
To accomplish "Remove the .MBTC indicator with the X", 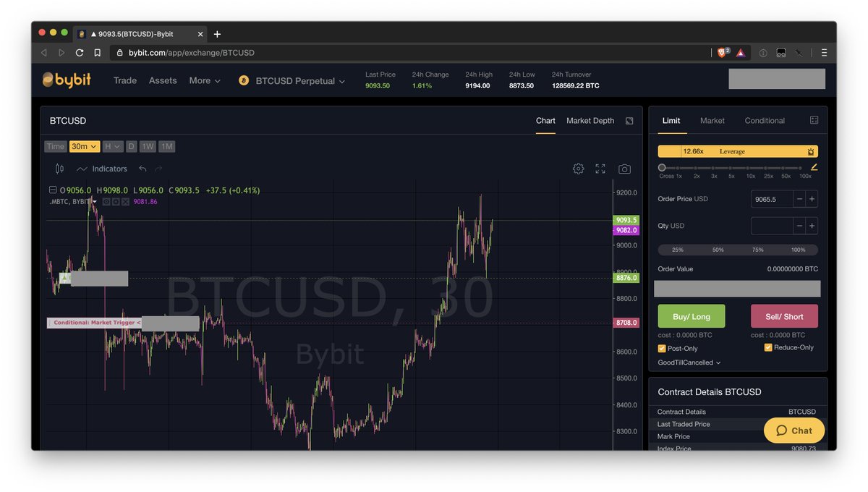I will 124,201.
